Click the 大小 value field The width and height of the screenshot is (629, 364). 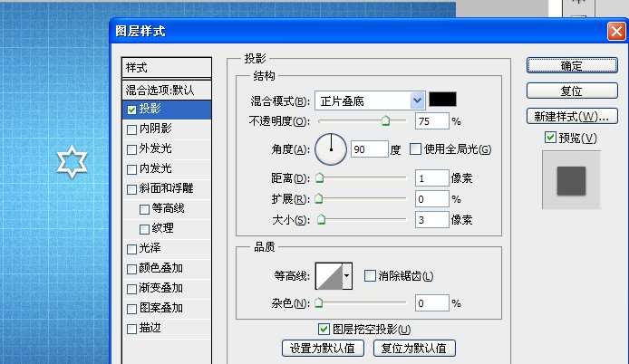coord(432,220)
